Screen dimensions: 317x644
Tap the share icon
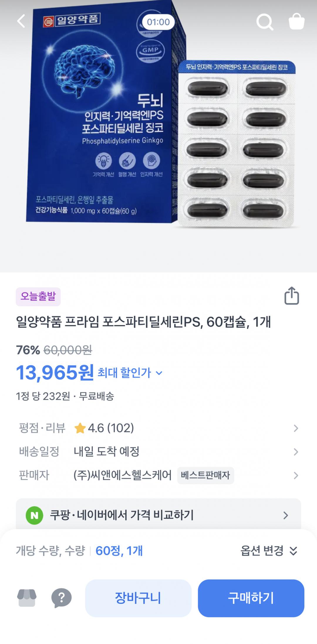[291, 296]
